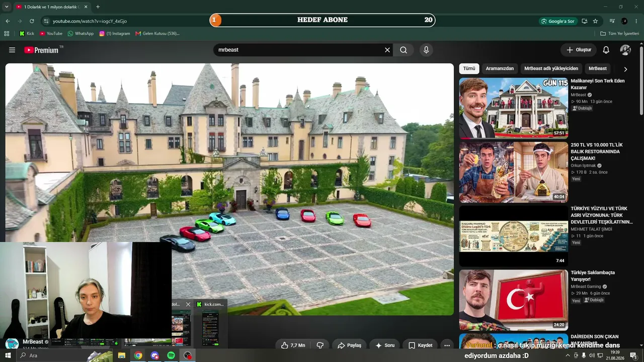Screen dimensions: 644x362
Task: Click the MrBeast channel name under video
Action: pos(33,342)
